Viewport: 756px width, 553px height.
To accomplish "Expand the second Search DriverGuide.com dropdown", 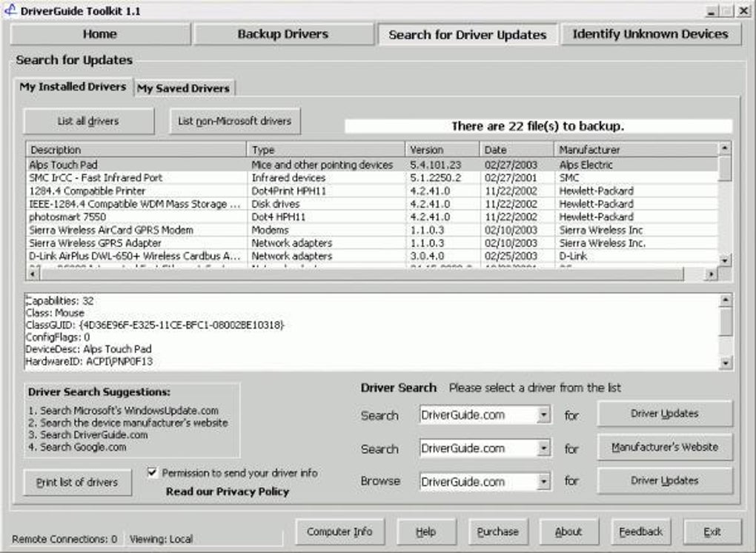I will tap(543, 448).
